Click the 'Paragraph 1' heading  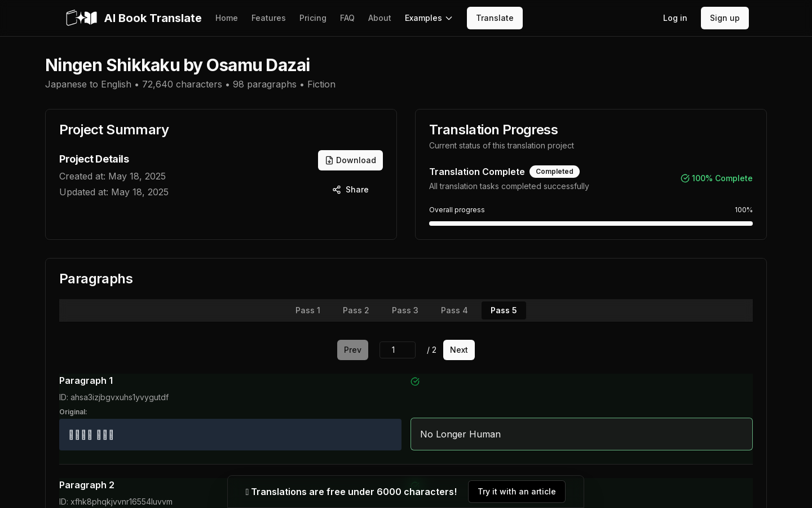[86, 380]
